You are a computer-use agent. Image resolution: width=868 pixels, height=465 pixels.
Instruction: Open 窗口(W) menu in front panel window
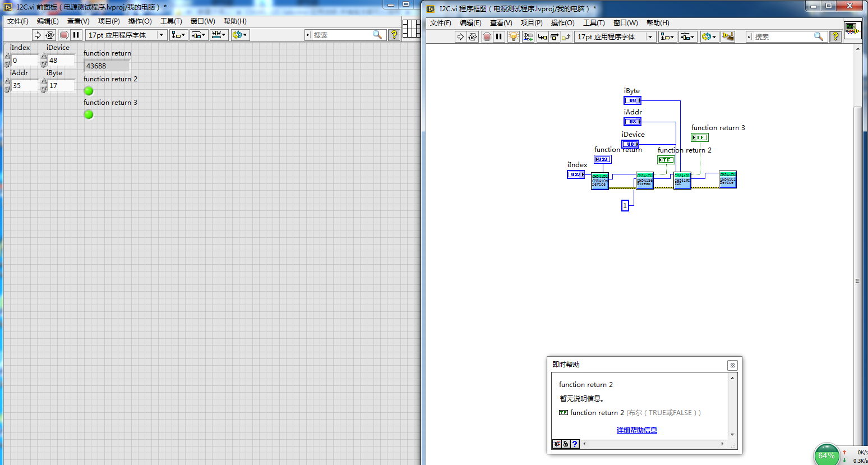[202, 21]
